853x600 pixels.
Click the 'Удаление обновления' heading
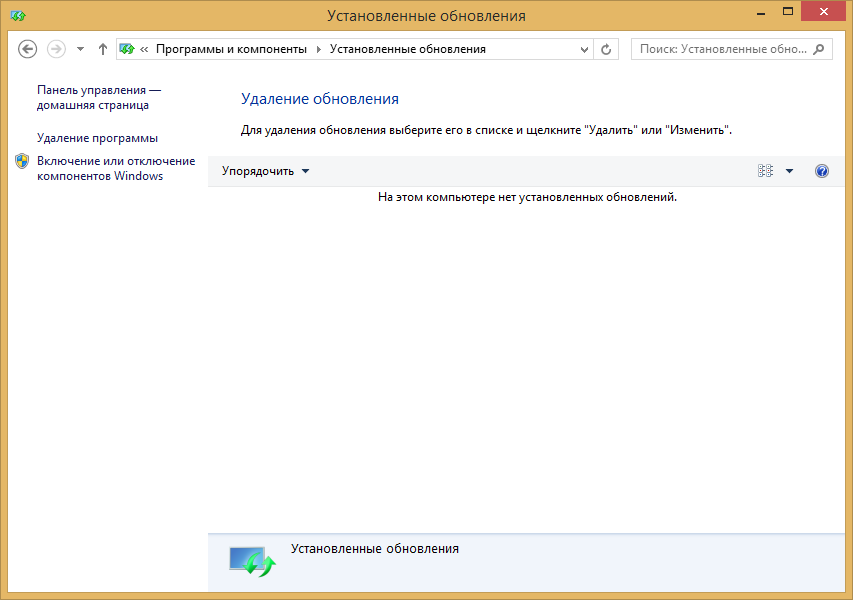tap(320, 98)
